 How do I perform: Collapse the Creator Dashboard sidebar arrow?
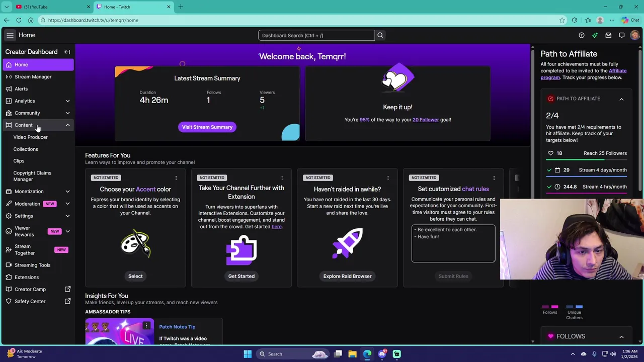click(x=67, y=52)
